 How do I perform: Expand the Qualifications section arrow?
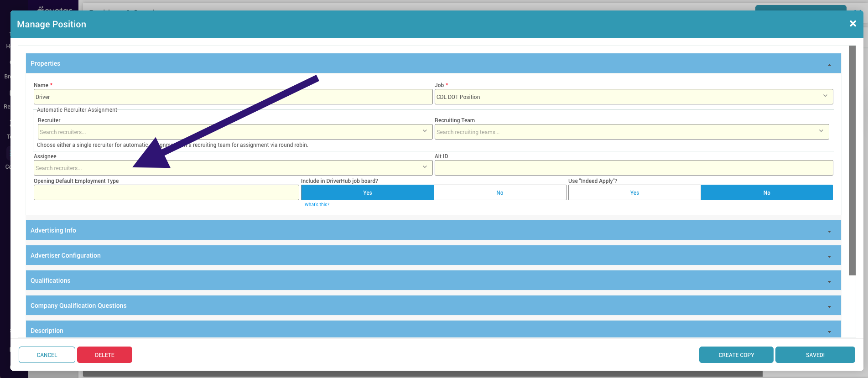pos(829,281)
